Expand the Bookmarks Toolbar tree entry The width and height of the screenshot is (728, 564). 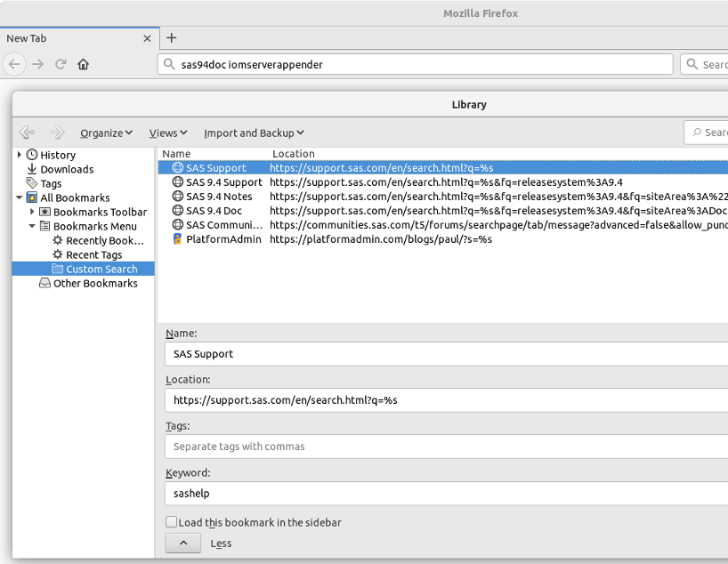(34, 212)
